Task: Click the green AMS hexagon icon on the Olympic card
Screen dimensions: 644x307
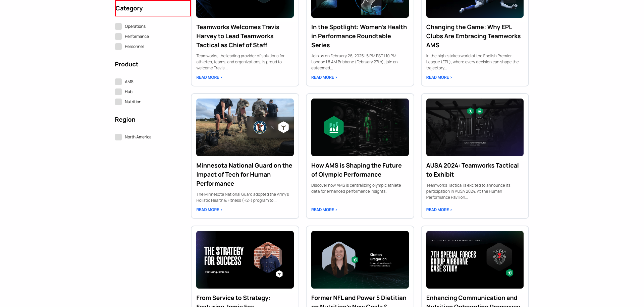Action: (x=334, y=127)
